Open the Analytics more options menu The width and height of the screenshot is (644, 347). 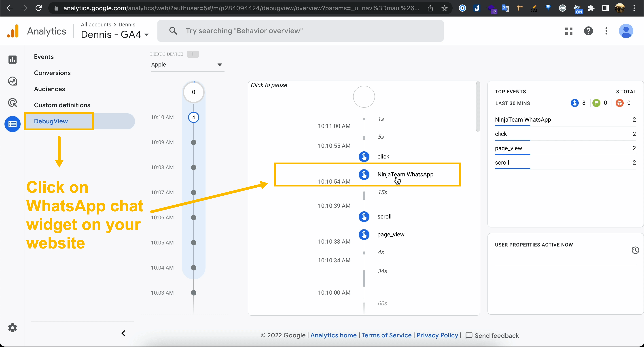point(606,31)
